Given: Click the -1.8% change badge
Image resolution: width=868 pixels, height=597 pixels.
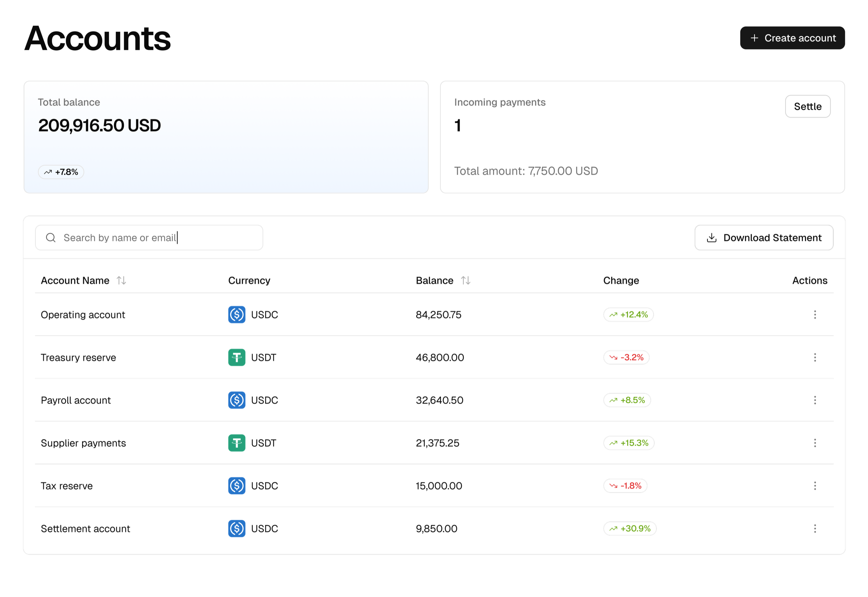Looking at the screenshot, I should tap(625, 486).
